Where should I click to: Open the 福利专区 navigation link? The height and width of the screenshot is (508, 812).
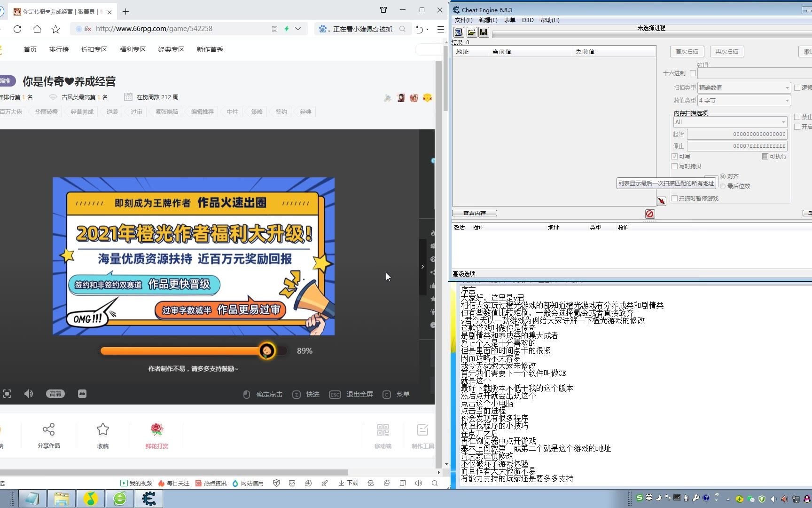133,49
